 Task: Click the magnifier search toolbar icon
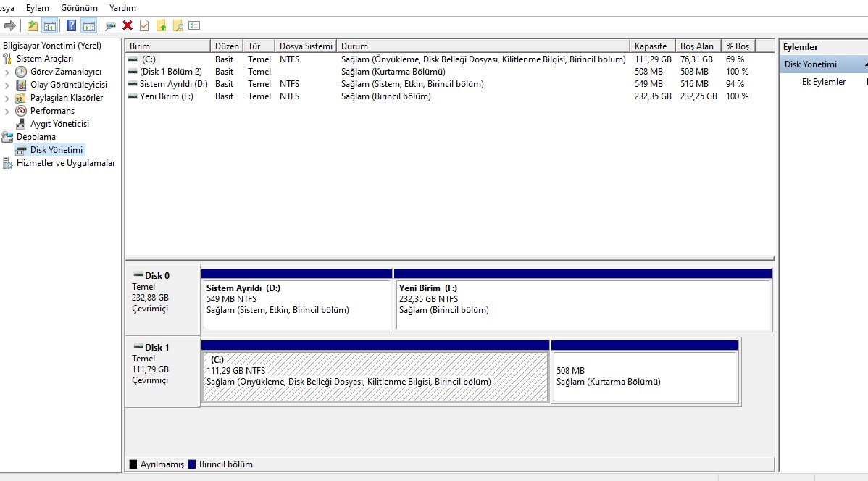click(178, 26)
